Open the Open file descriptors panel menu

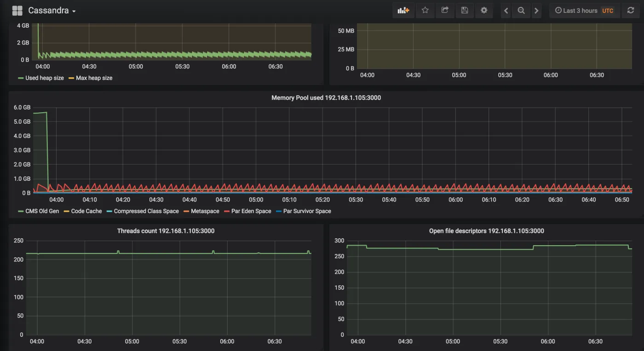coord(486,231)
